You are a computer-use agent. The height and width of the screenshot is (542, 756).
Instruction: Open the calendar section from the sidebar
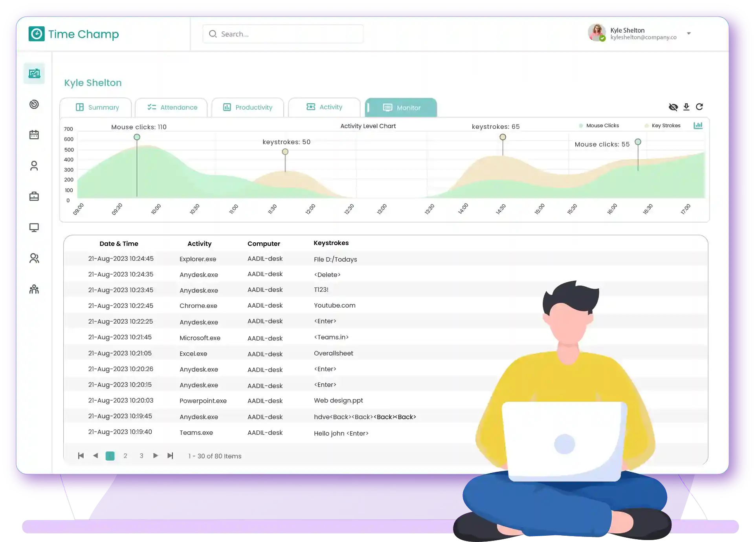click(x=34, y=134)
